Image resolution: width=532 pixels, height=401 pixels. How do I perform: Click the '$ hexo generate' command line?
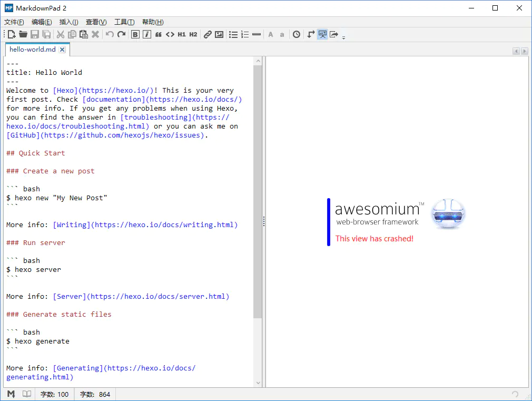pyautogui.click(x=37, y=341)
